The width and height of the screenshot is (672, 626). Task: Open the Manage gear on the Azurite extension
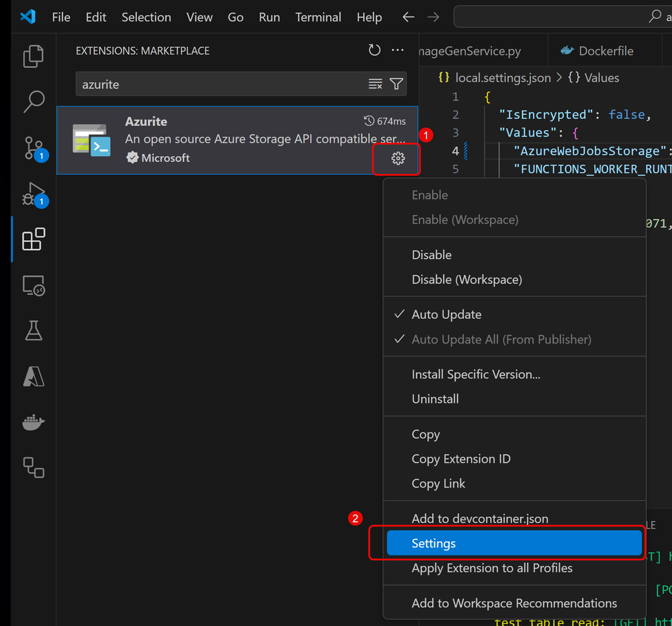pyautogui.click(x=397, y=159)
